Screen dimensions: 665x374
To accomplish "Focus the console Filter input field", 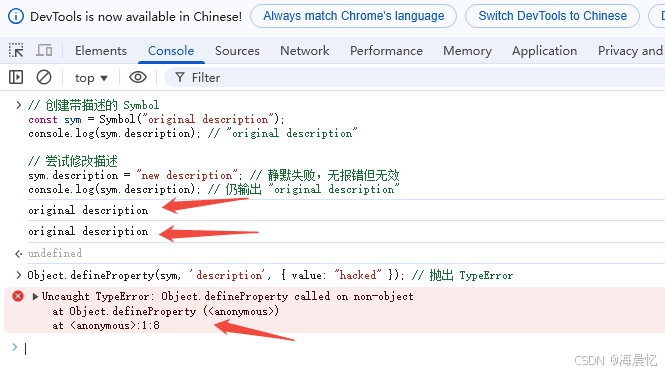I will point(415,78).
